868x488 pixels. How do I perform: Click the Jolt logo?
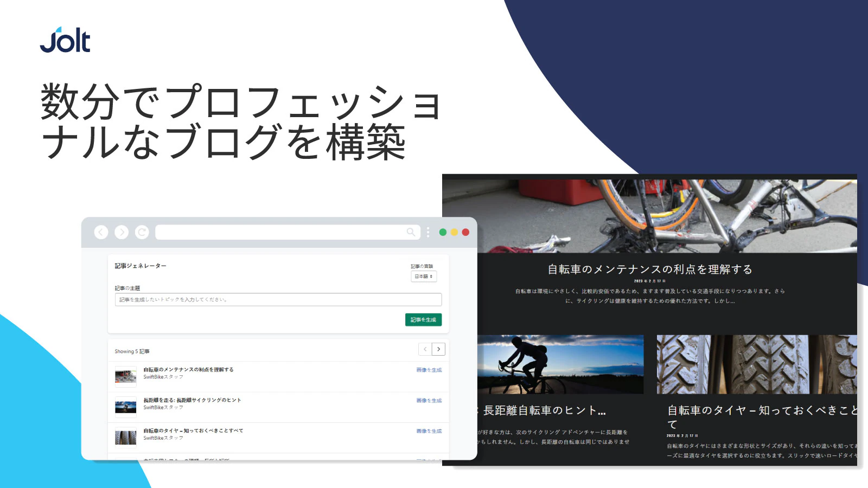[x=65, y=40]
